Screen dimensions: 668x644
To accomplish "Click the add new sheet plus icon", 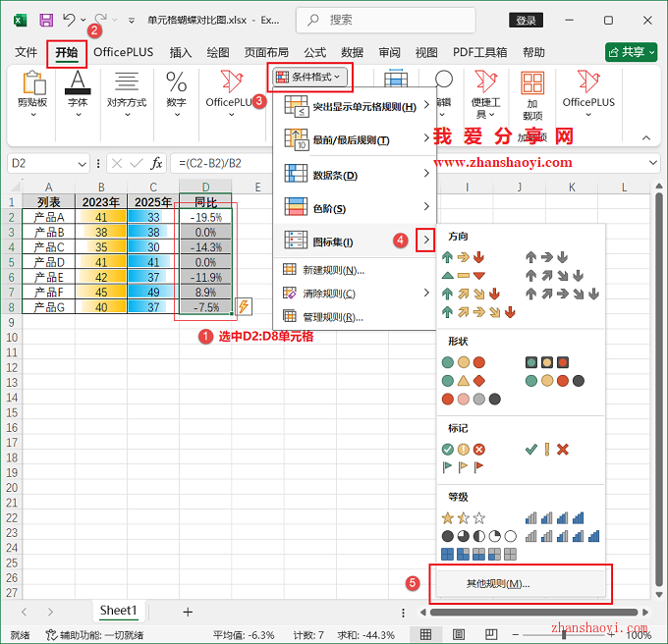I will click(188, 612).
